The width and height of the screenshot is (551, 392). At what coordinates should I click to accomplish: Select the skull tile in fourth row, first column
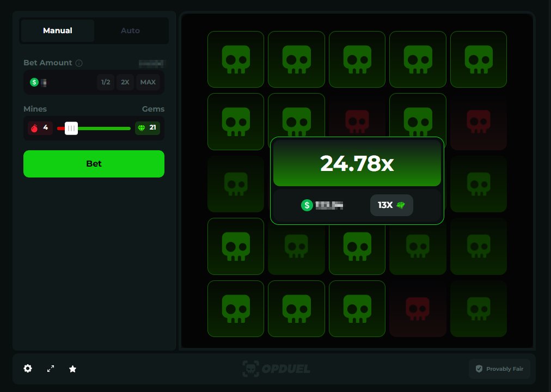coord(236,246)
